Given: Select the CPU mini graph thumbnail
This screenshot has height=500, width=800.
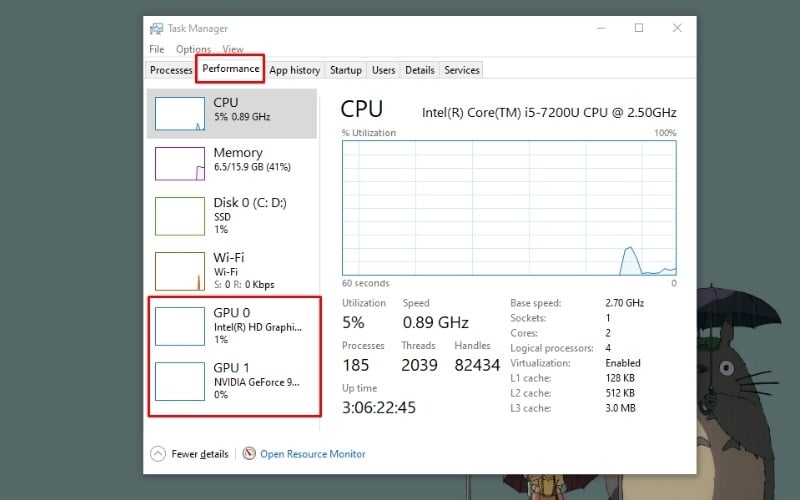Looking at the screenshot, I should (x=180, y=113).
